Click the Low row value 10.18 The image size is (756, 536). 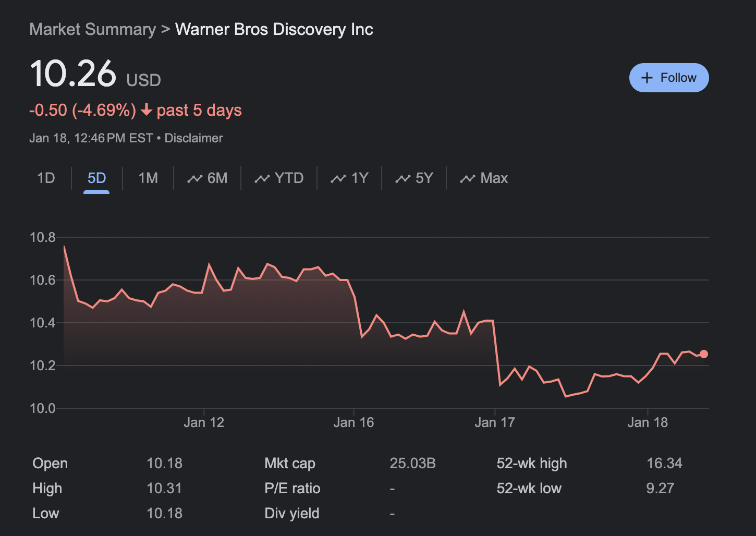pyautogui.click(x=165, y=514)
